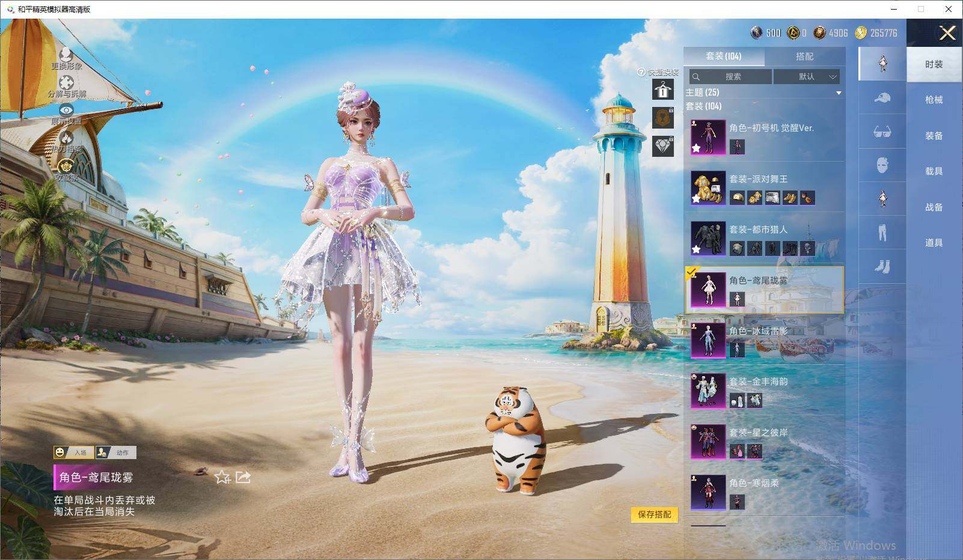963x560 pixels.
Task: Click the small piece icon under 角色-冰域雪影
Action: (737, 349)
